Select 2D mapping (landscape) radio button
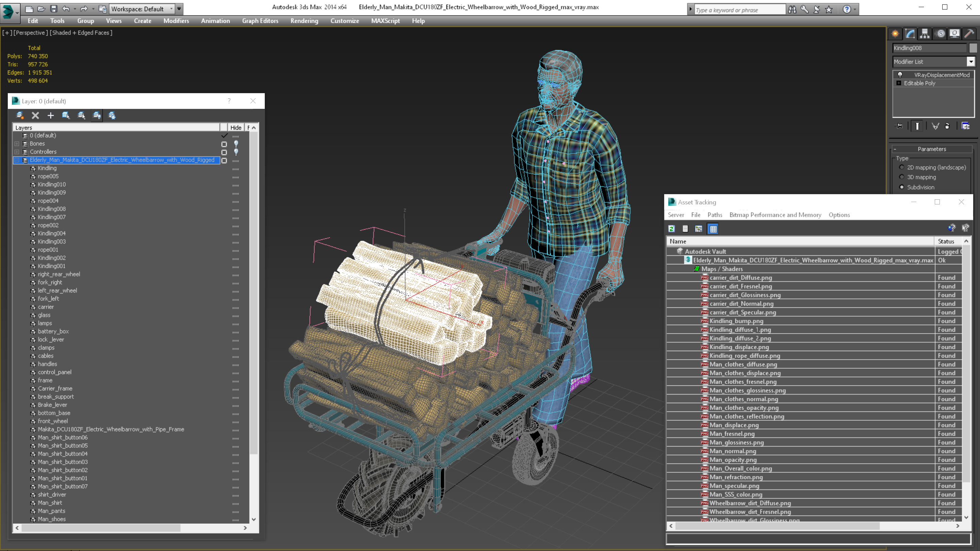 click(x=902, y=167)
